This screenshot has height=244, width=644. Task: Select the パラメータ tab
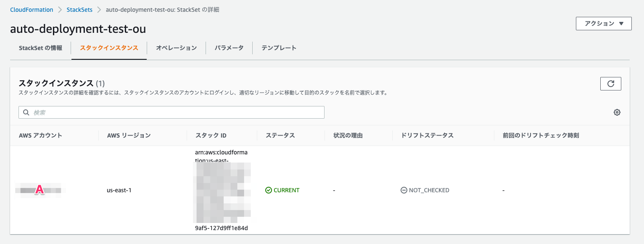pyautogui.click(x=229, y=48)
